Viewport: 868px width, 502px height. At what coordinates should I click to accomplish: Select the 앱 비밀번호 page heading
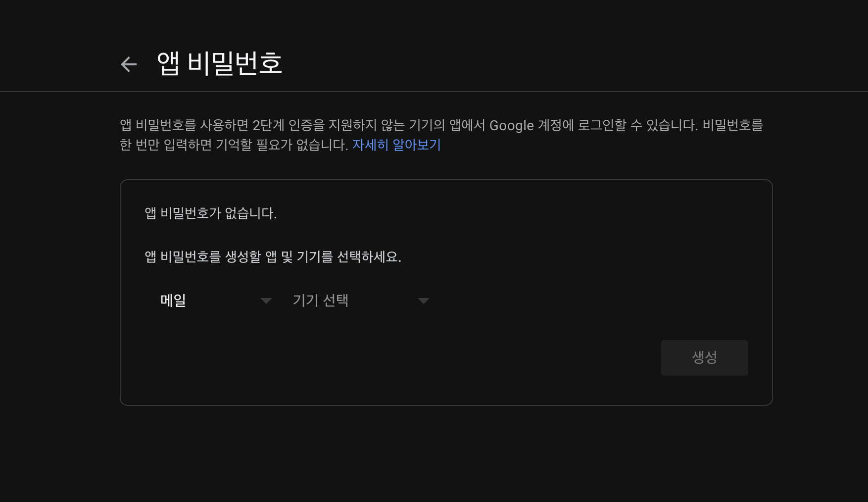click(x=219, y=63)
